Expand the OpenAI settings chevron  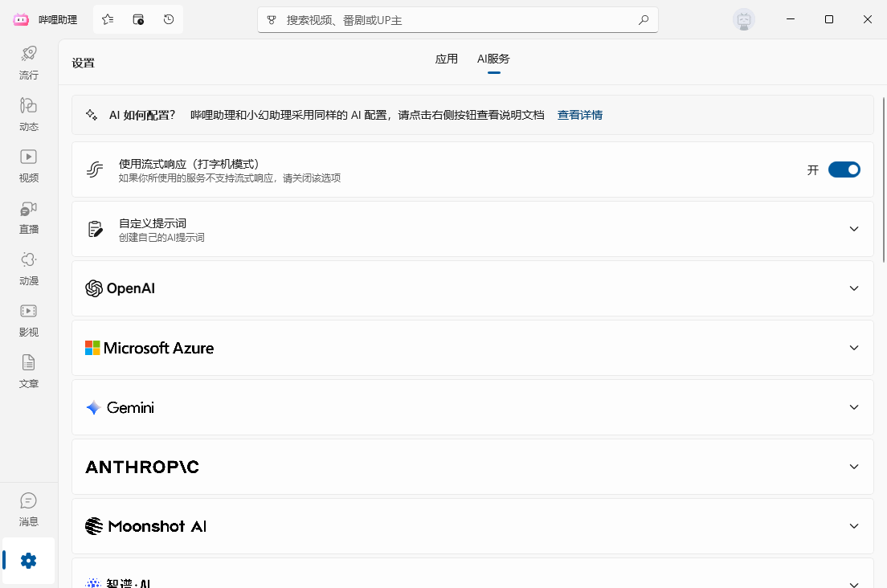tap(854, 288)
